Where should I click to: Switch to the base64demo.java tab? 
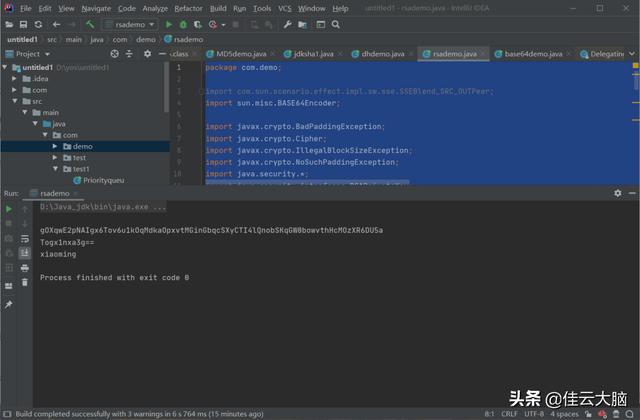(x=533, y=54)
